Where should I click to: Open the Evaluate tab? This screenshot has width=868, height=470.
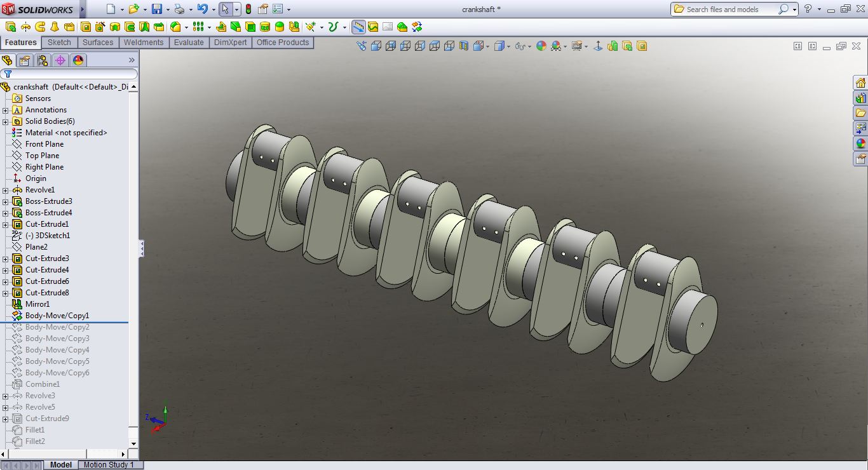tap(189, 43)
